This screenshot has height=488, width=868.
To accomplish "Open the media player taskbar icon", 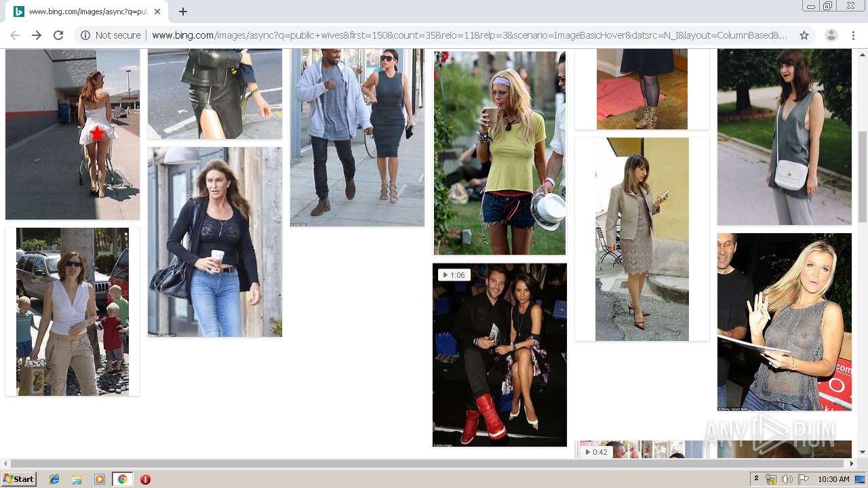I will [100, 479].
